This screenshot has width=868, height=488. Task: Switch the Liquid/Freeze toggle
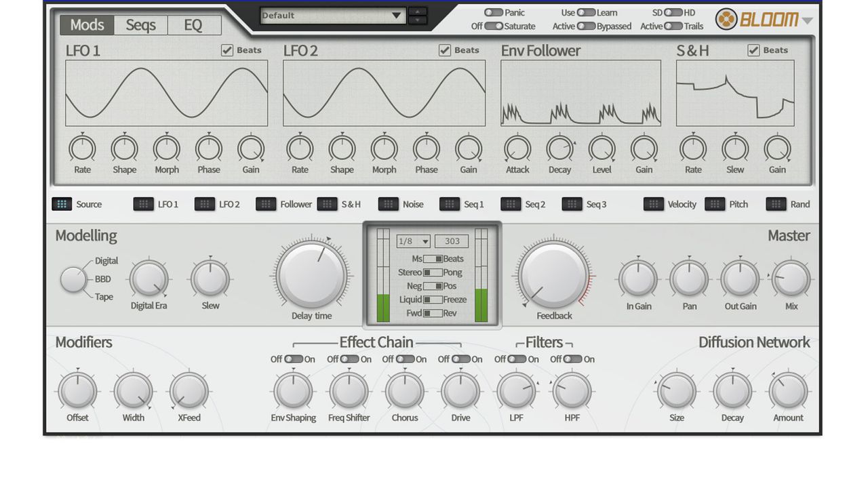[433, 300]
